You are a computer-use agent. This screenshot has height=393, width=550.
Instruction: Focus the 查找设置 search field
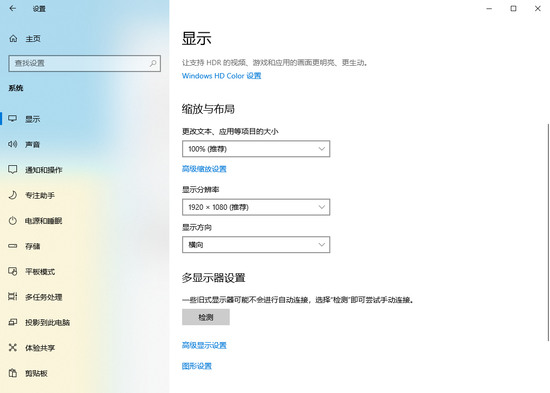click(85, 64)
